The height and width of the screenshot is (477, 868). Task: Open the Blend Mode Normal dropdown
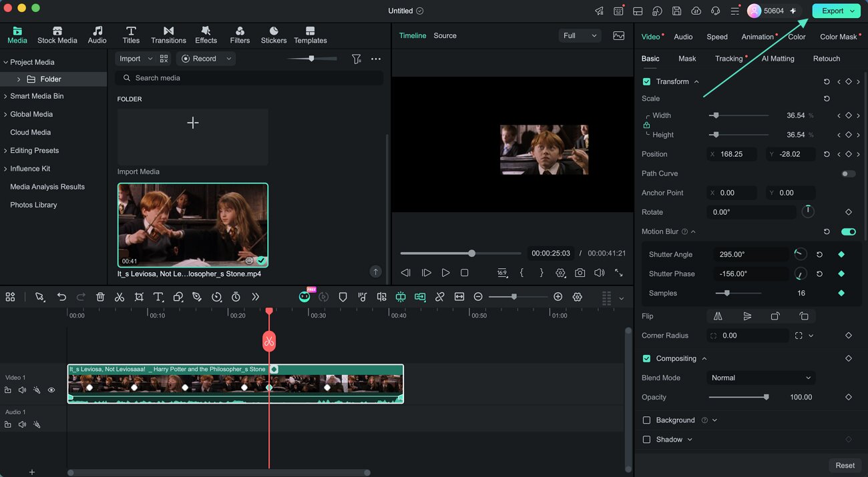[x=761, y=378]
